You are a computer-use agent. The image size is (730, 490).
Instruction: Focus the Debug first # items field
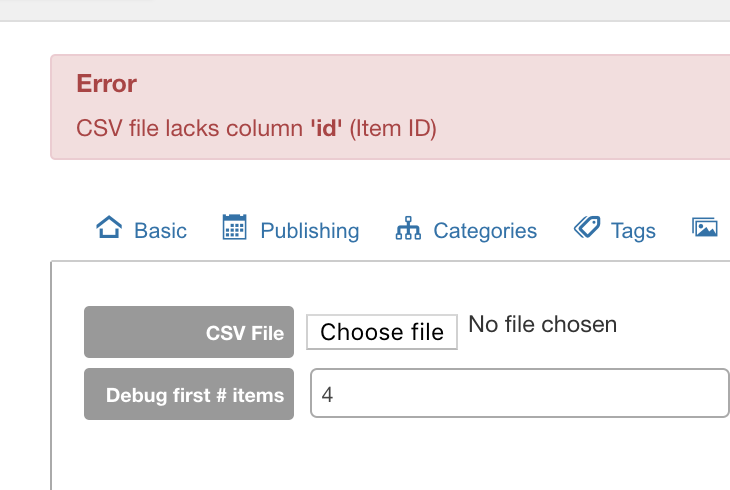[x=520, y=393]
